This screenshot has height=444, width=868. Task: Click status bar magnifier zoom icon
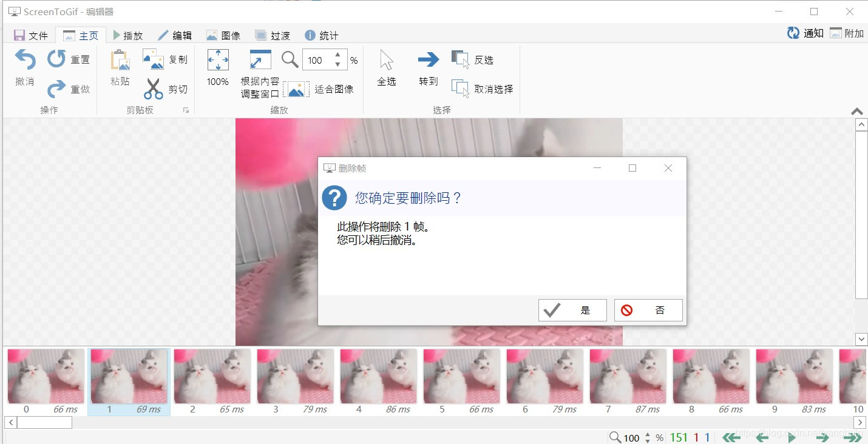click(615, 437)
